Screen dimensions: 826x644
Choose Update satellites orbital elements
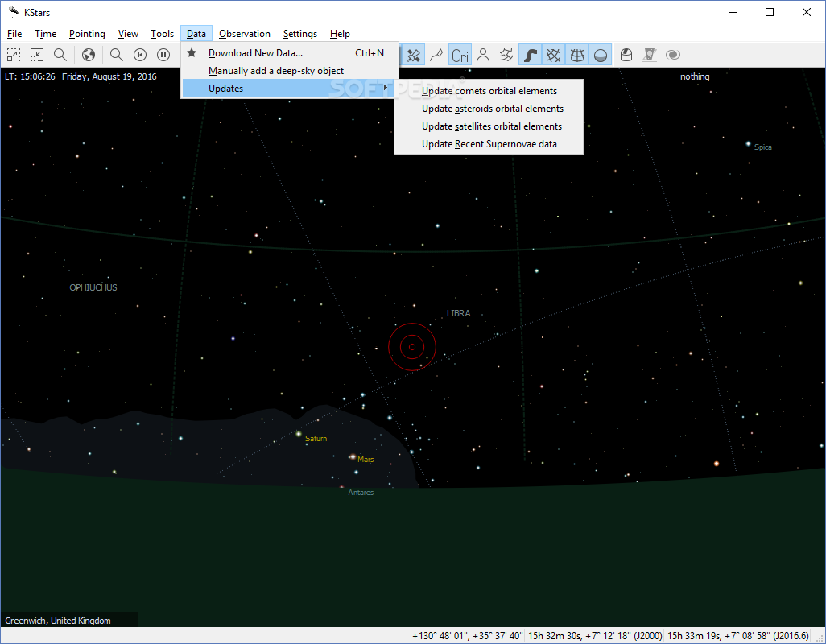[x=489, y=126]
